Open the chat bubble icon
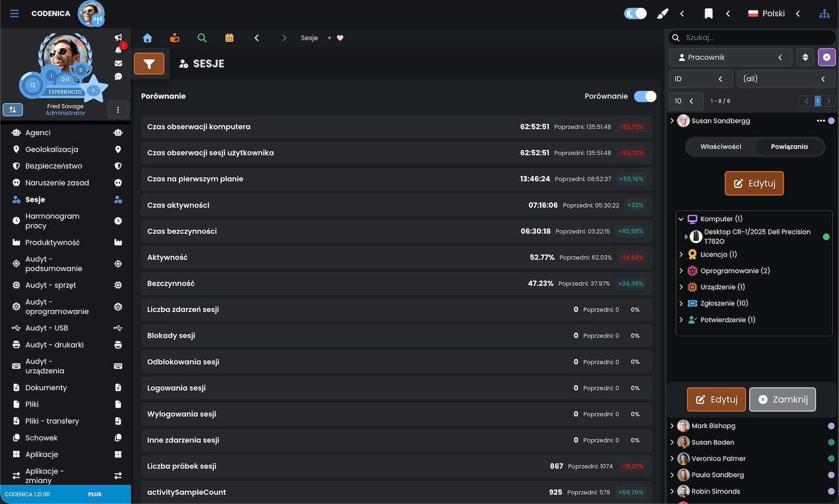Viewport: 839px width, 504px height. [119, 77]
